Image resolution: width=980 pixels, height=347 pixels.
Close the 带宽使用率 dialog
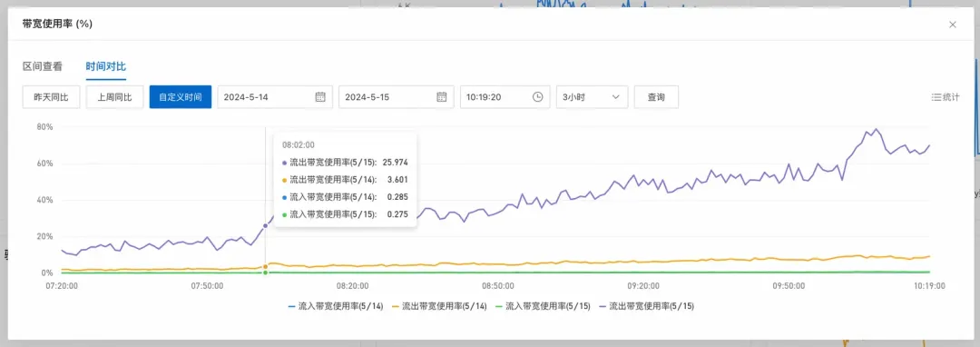[x=953, y=25]
